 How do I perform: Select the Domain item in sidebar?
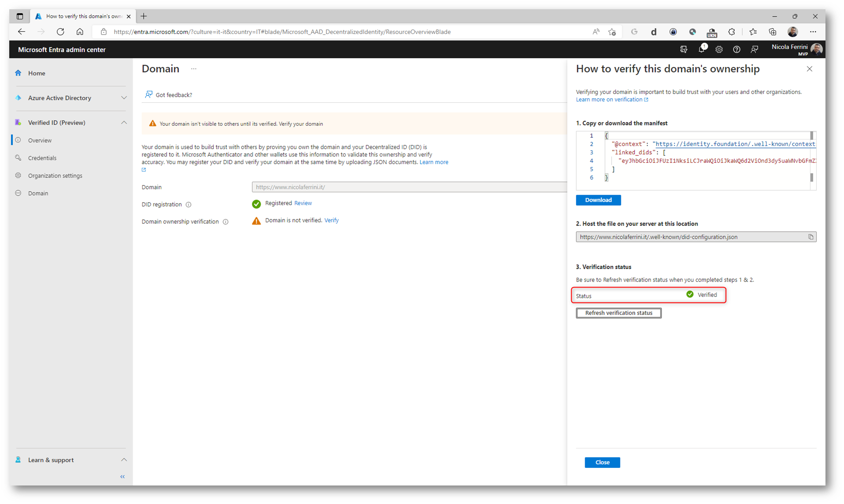pyautogui.click(x=38, y=193)
